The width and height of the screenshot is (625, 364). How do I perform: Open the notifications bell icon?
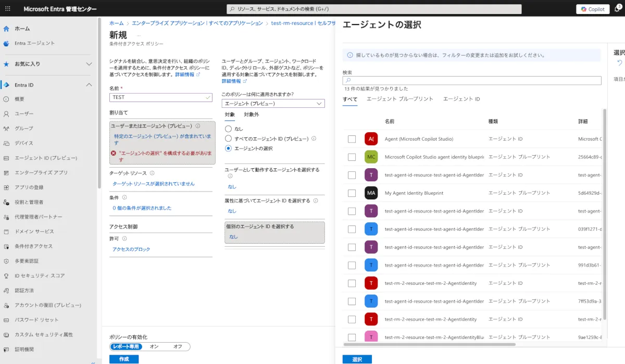point(618,9)
